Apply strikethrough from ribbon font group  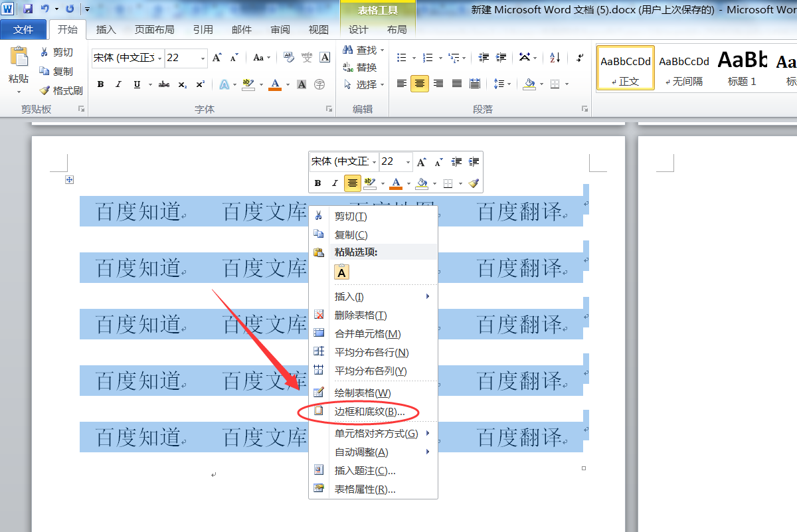(x=164, y=84)
